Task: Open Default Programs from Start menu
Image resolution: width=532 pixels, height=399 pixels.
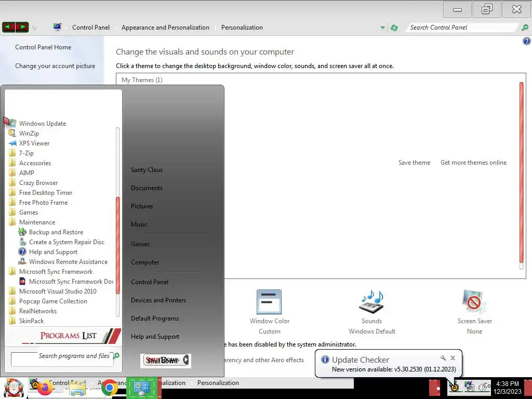Action: [x=155, y=318]
